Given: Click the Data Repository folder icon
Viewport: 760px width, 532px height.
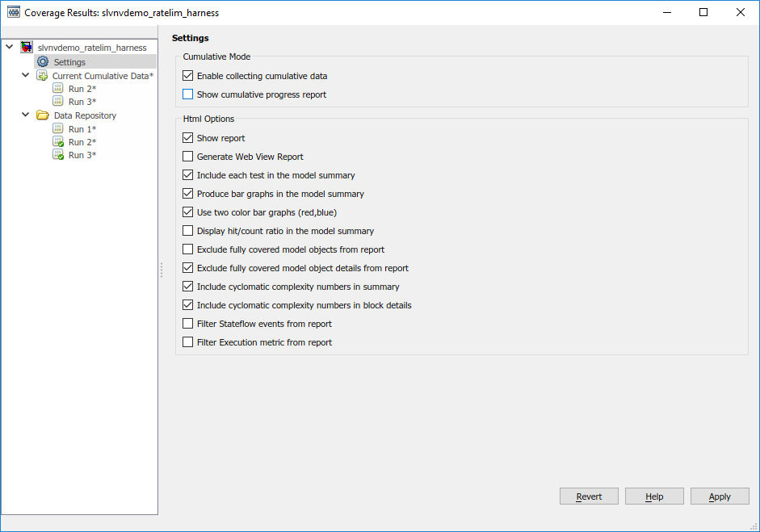Looking at the screenshot, I should click(42, 115).
